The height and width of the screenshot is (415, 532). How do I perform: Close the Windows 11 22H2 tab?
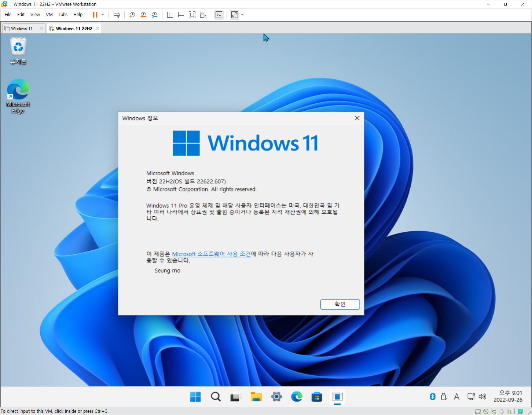tap(98, 29)
